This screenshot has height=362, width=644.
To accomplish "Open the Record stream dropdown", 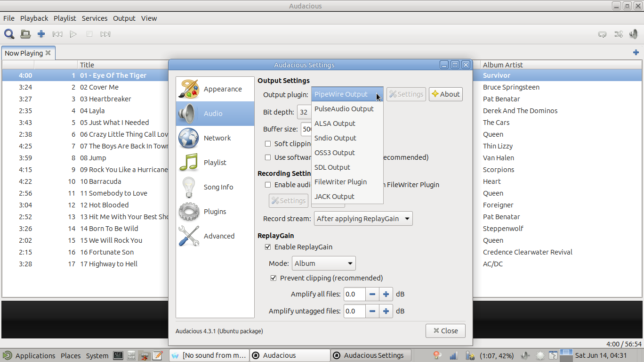I will (363, 219).
